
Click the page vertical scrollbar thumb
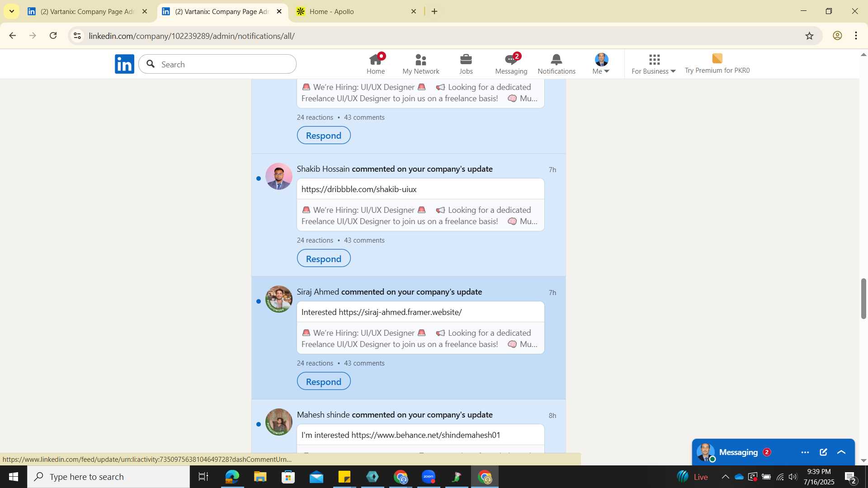tap(863, 299)
